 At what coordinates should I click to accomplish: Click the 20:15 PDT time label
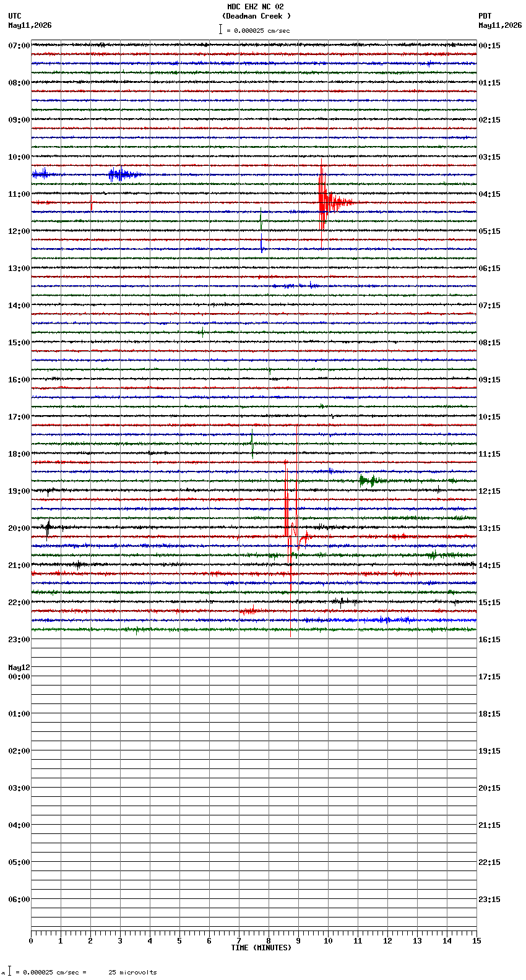489,788
